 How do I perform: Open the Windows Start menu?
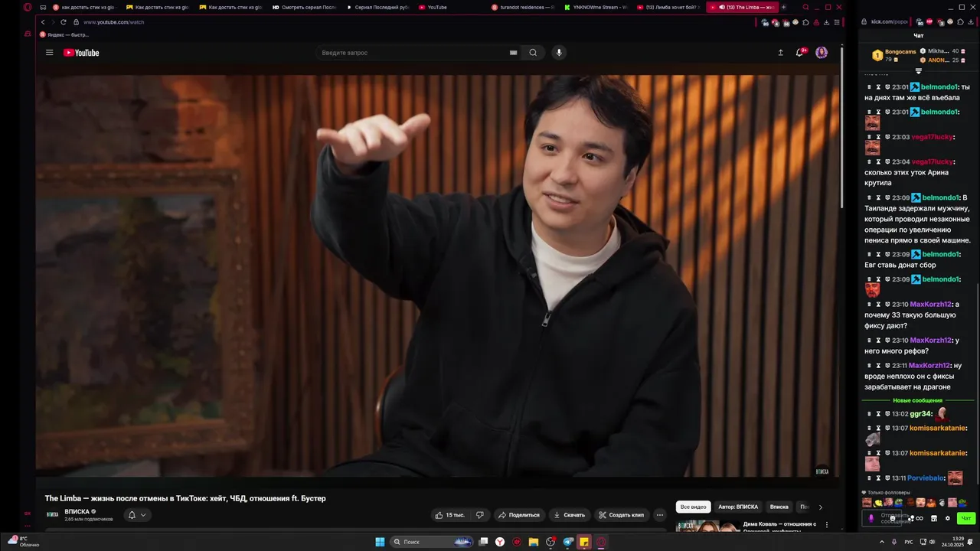(380, 542)
